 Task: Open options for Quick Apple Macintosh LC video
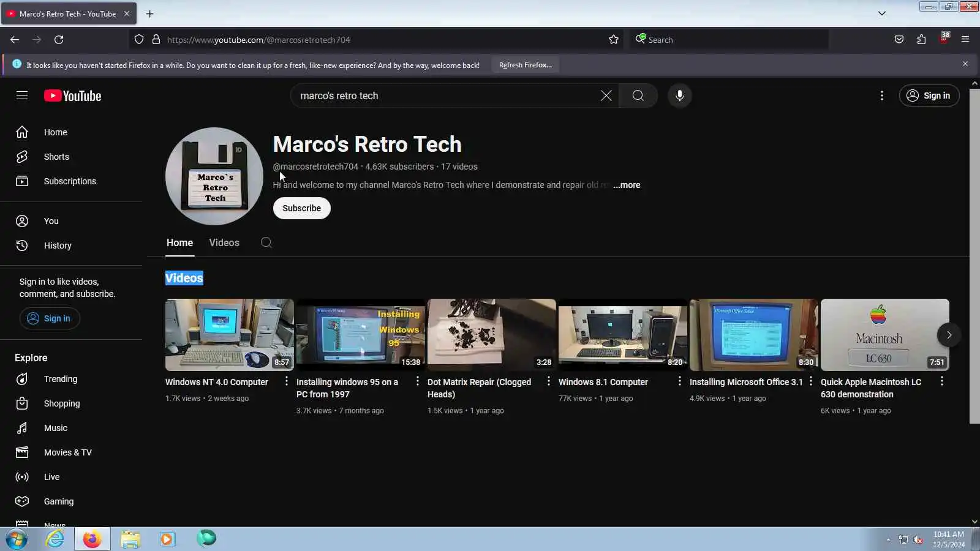pyautogui.click(x=941, y=381)
